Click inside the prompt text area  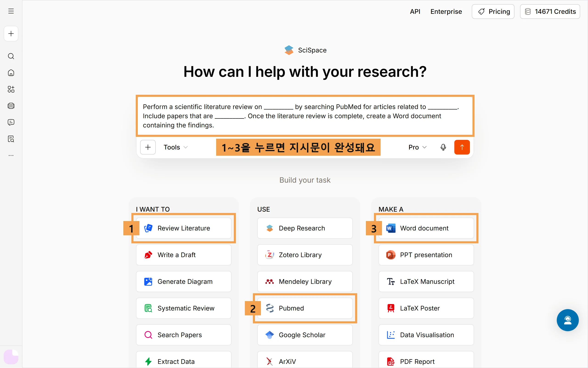tap(305, 116)
